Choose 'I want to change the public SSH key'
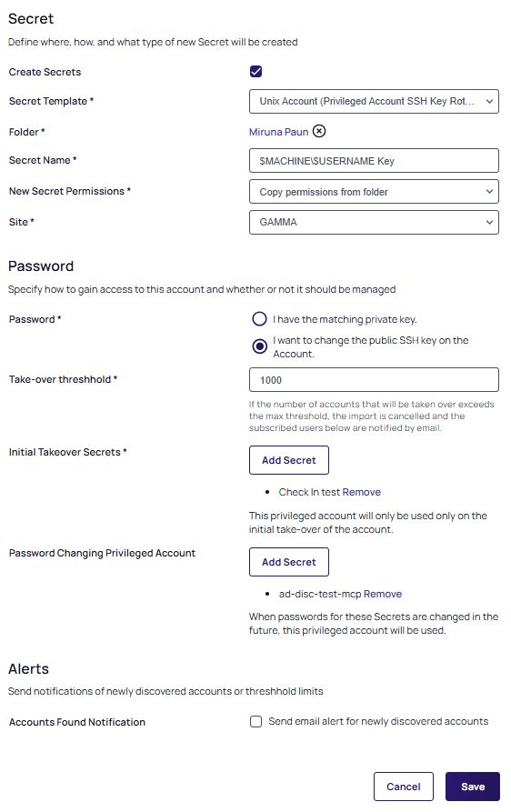 pos(259,346)
